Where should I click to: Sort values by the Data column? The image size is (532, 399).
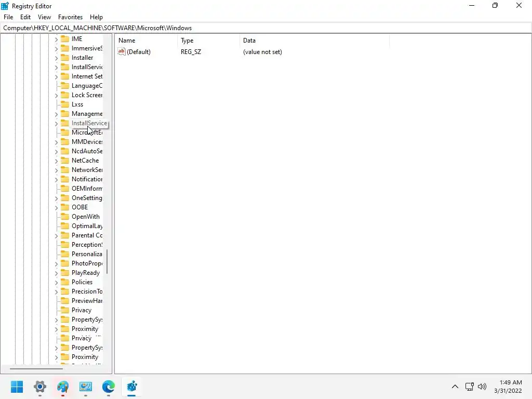pyautogui.click(x=314, y=41)
